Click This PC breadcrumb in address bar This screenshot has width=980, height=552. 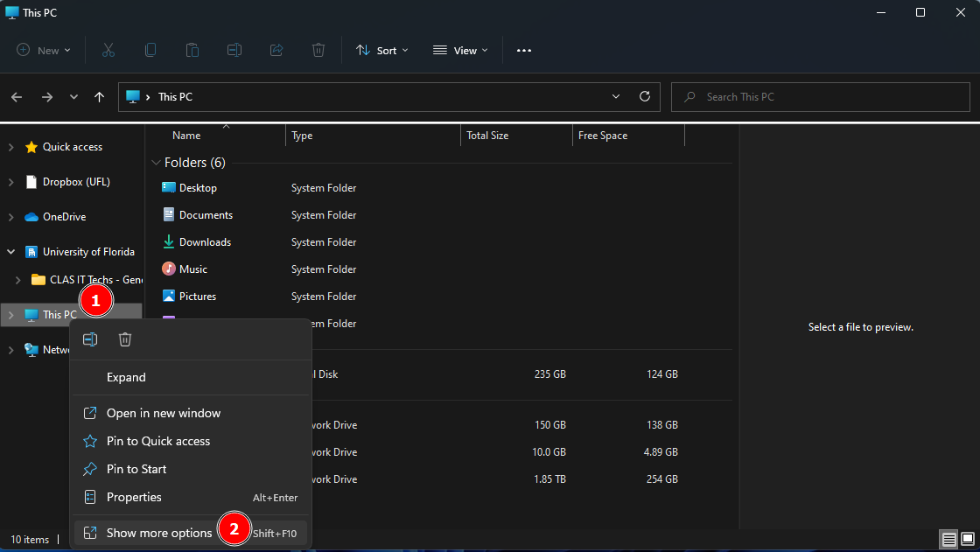click(175, 97)
